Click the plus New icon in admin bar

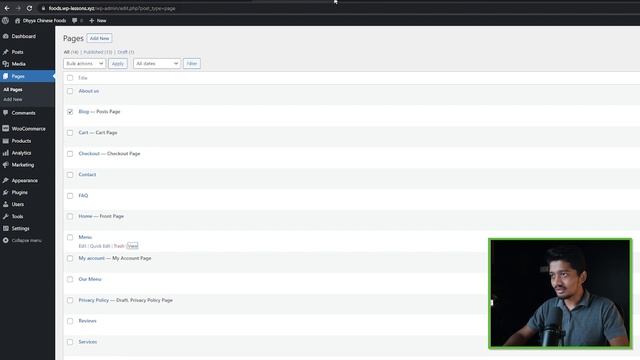point(91,20)
